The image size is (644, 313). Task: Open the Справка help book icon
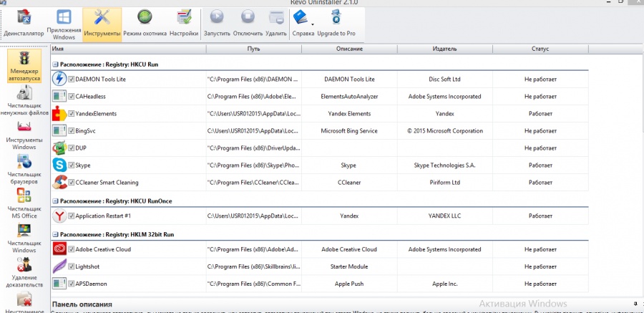pos(301,18)
